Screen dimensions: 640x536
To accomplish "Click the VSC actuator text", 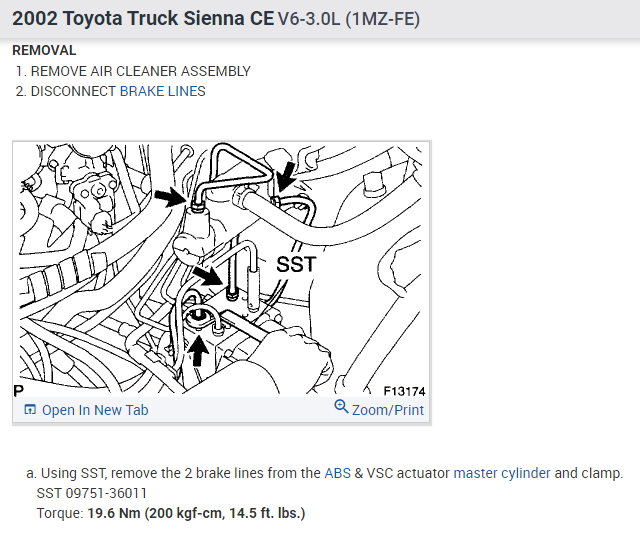I will click(x=408, y=473).
